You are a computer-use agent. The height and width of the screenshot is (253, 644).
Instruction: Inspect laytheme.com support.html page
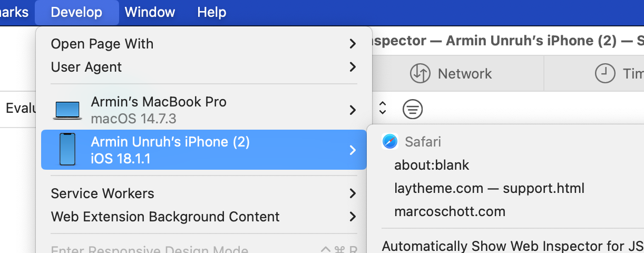(x=489, y=188)
